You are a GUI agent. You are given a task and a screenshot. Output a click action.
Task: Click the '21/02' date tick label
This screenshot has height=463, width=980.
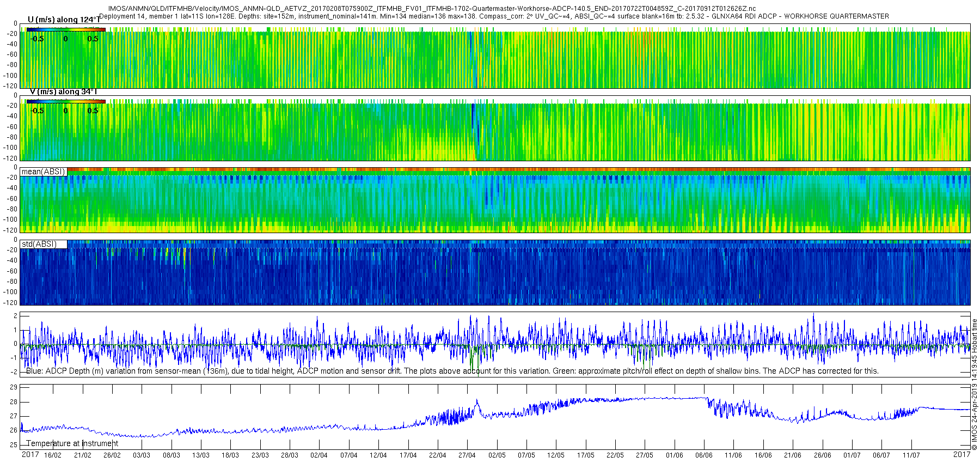tap(83, 455)
